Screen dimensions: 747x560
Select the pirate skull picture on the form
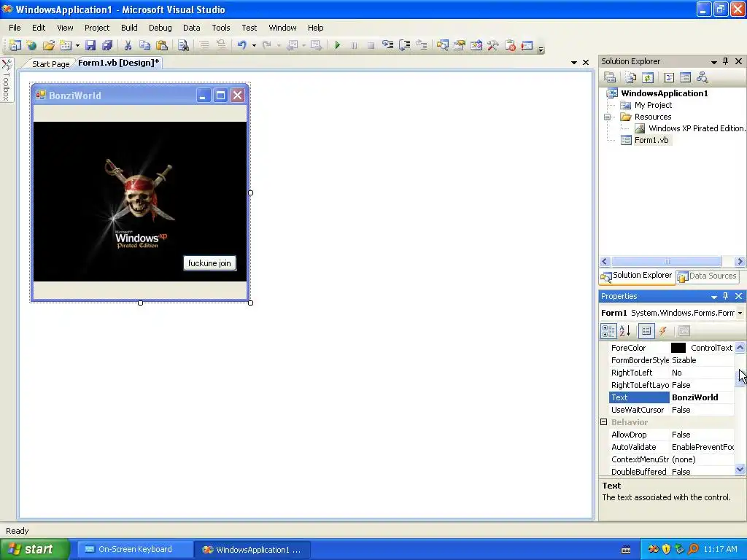point(140,201)
